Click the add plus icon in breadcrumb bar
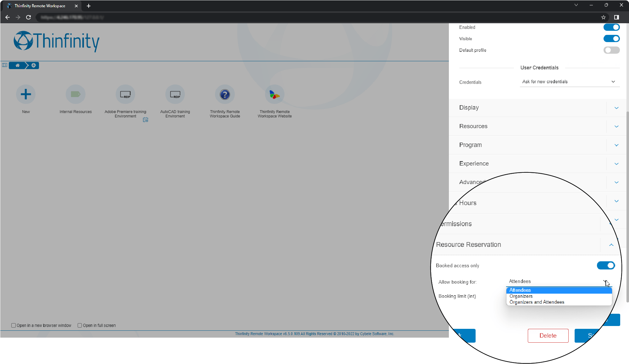The height and width of the screenshot is (364, 629). pyautogui.click(x=34, y=65)
